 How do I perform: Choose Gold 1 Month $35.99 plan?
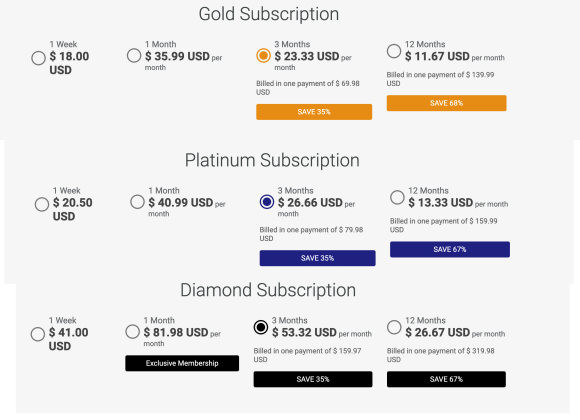(134, 56)
